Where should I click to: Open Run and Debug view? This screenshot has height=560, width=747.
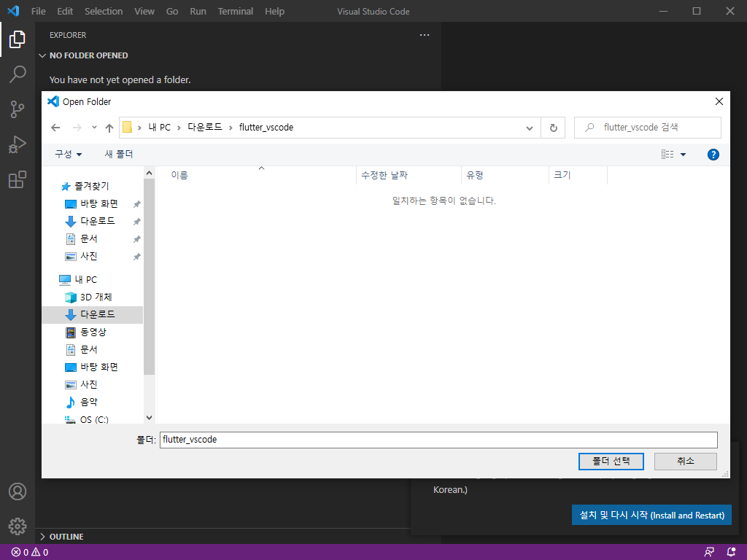(18, 144)
